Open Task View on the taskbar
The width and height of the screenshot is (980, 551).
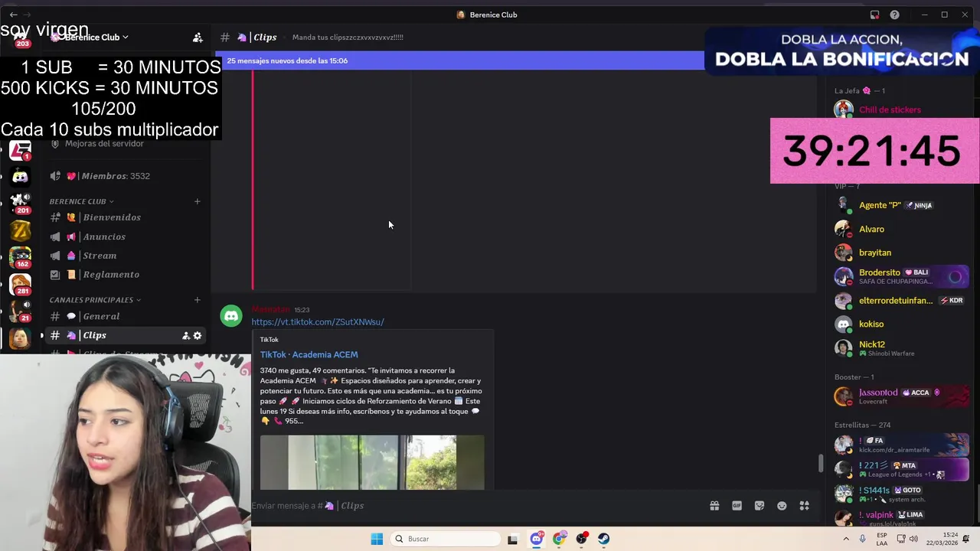[x=512, y=539]
